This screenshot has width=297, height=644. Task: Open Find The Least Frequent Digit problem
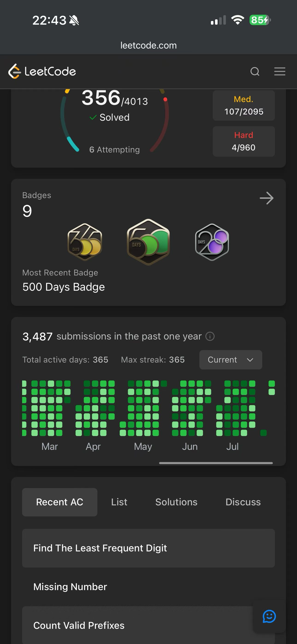(x=148, y=548)
